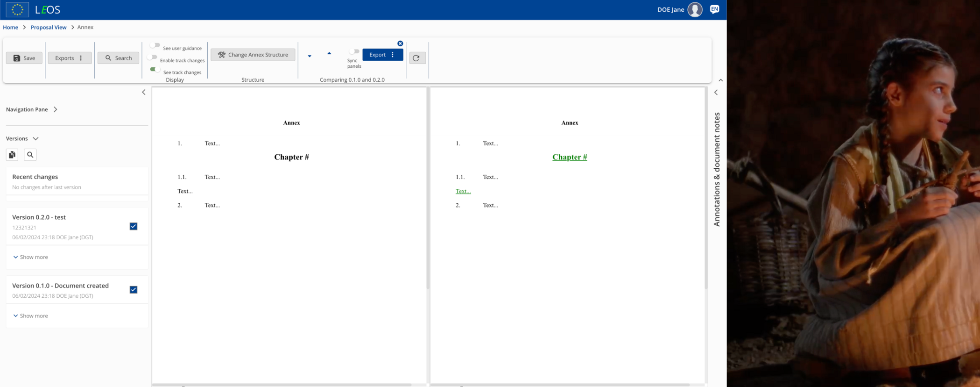Uncheck Version 0.2.0 - test checkbox
Screen dimensions: 980x387
click(x=134, y=226)
